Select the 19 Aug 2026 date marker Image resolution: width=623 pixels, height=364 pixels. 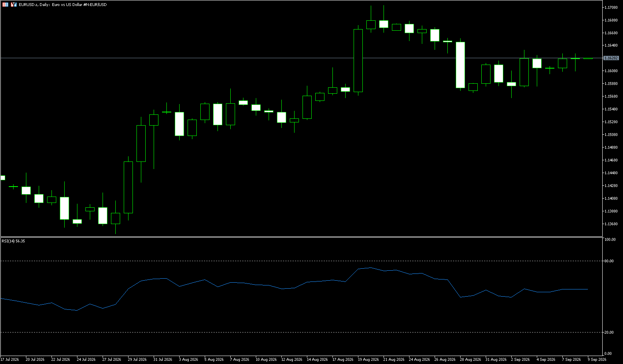pyautogui.click(x=368, y=360)
